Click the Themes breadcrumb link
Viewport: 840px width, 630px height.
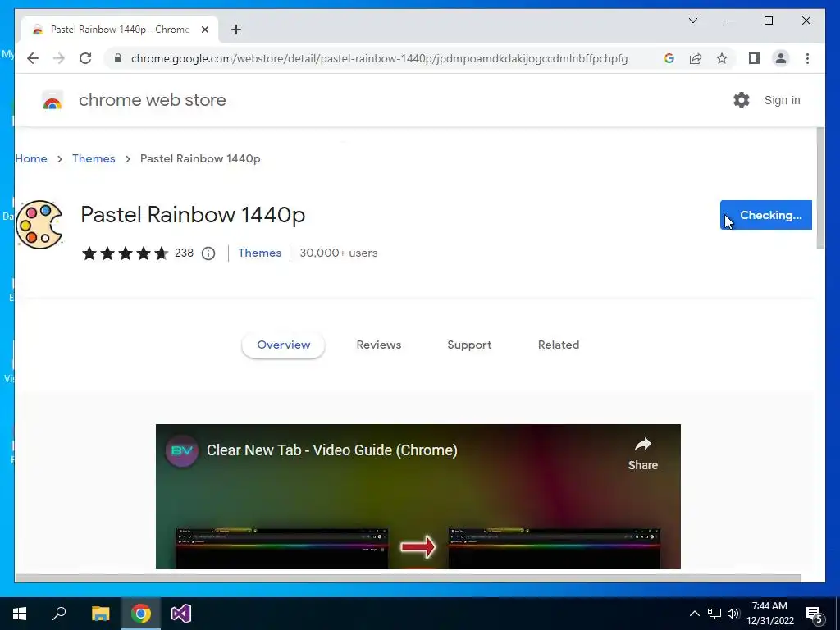[94, 158]
